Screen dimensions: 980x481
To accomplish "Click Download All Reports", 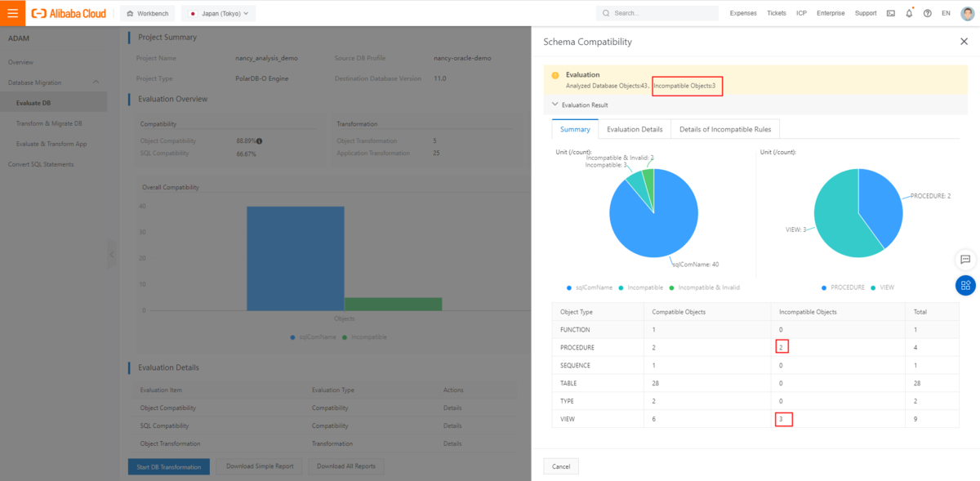I will coord(346,466).
